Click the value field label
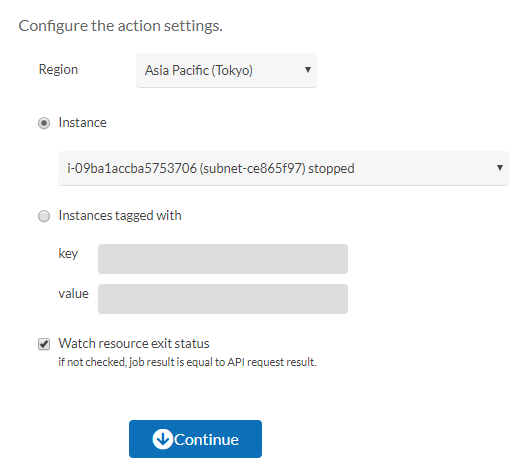Image resolution: width=530 pixels, height=474 pixels. click(x=73, y=293)
